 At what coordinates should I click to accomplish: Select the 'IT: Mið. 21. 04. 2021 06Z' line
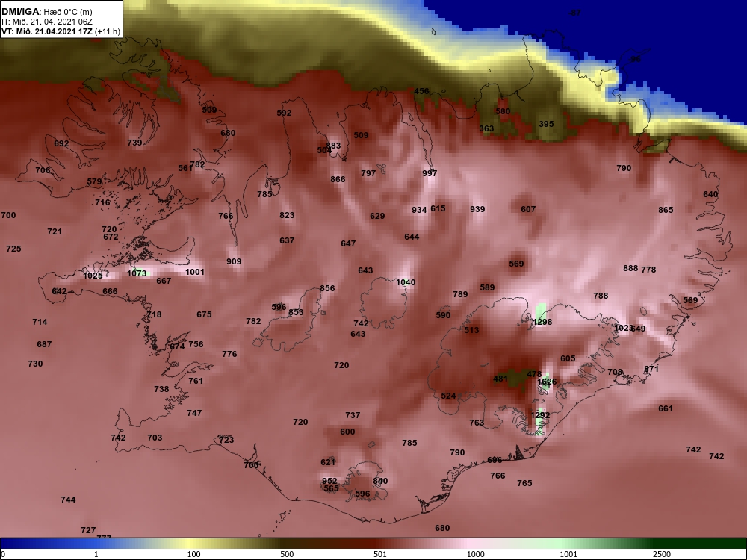46,22
